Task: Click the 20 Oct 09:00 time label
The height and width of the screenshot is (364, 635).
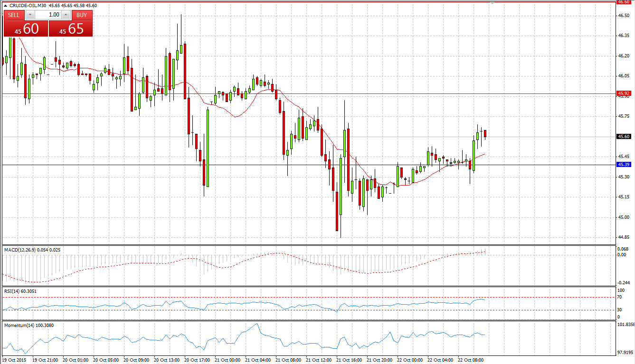Action: 137,360
